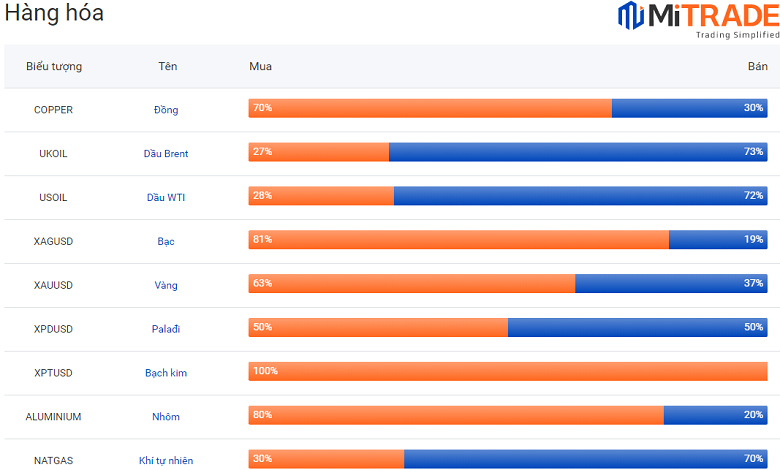The width and height of the screenshot is (780, 470).
Task: Select the XAUUSD symbol row
Action: [x=53, y=286]
